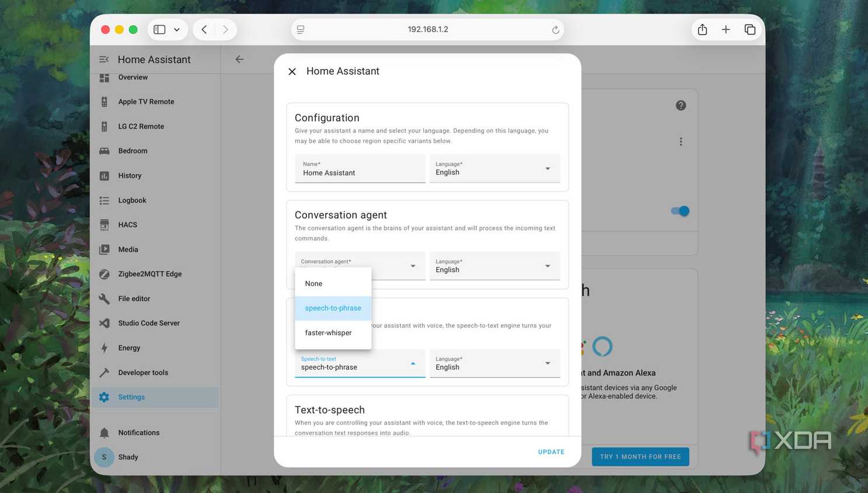Click the Studio Code Server icon
The width and height of the screenshot is (868, 493).
click(x=104, y=323)
